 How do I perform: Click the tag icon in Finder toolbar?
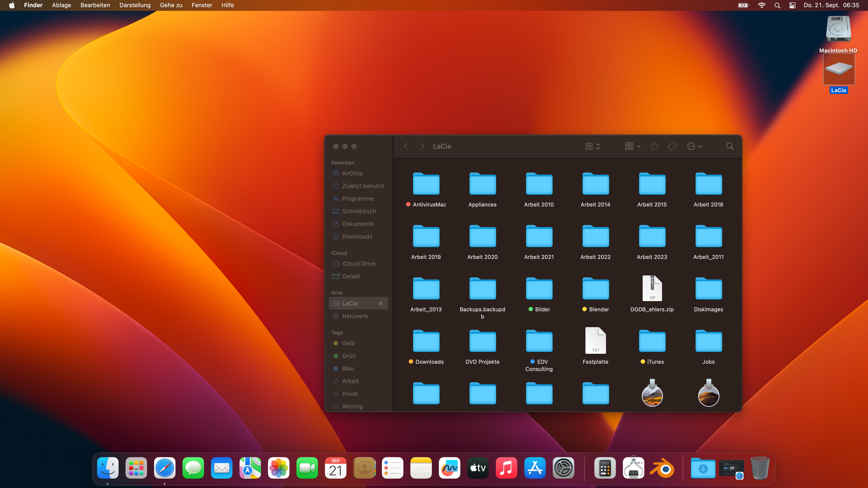[x=672, y=146]
